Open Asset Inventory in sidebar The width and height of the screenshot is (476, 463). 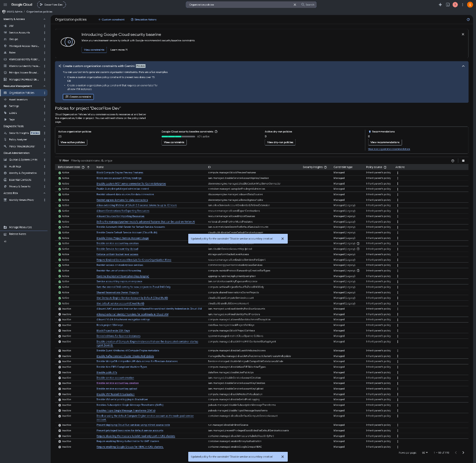coord(18,99)
